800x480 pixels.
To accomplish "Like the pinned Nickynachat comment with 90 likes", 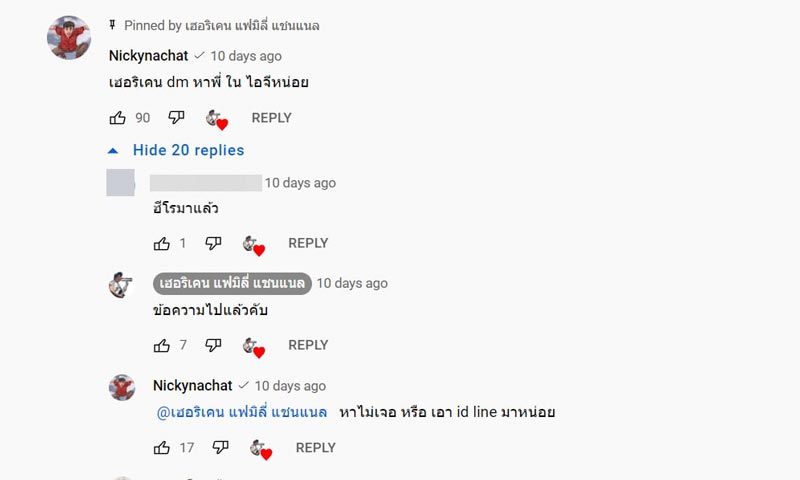I will pos(118,118).
